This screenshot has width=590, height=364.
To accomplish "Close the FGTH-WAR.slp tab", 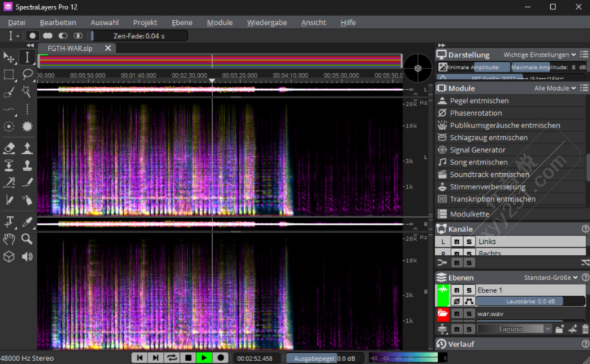I will [x=108, y=48].
